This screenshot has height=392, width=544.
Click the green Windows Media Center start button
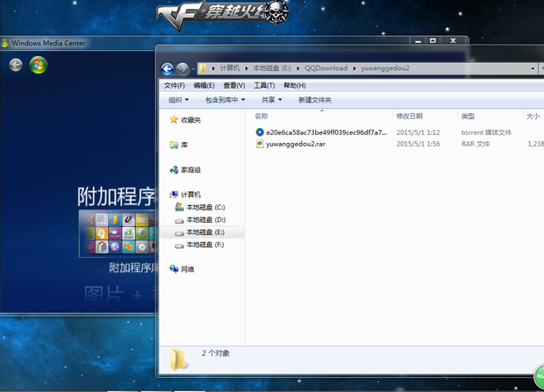pos(38,65)
